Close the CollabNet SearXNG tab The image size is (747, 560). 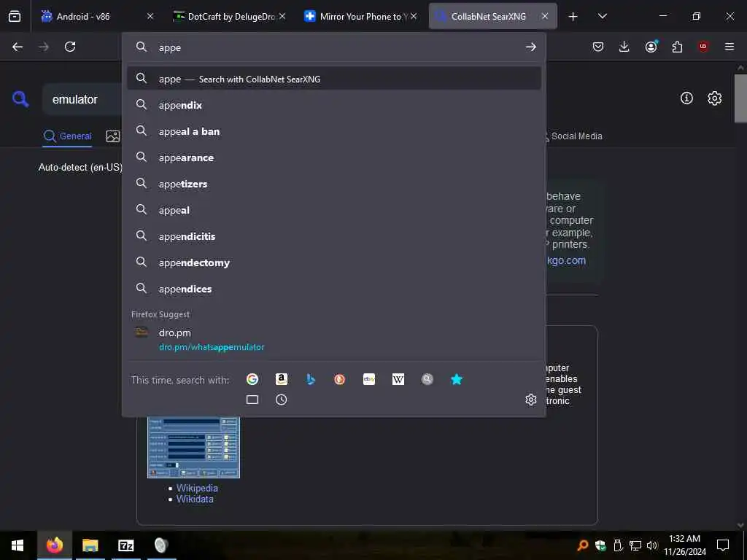(x=544, y=16)
